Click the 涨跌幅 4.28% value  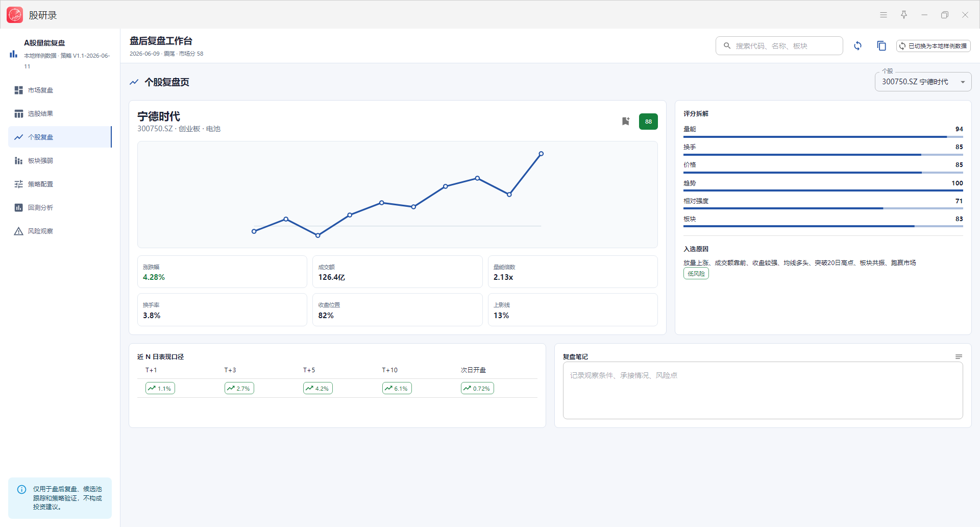click(154, 277)
